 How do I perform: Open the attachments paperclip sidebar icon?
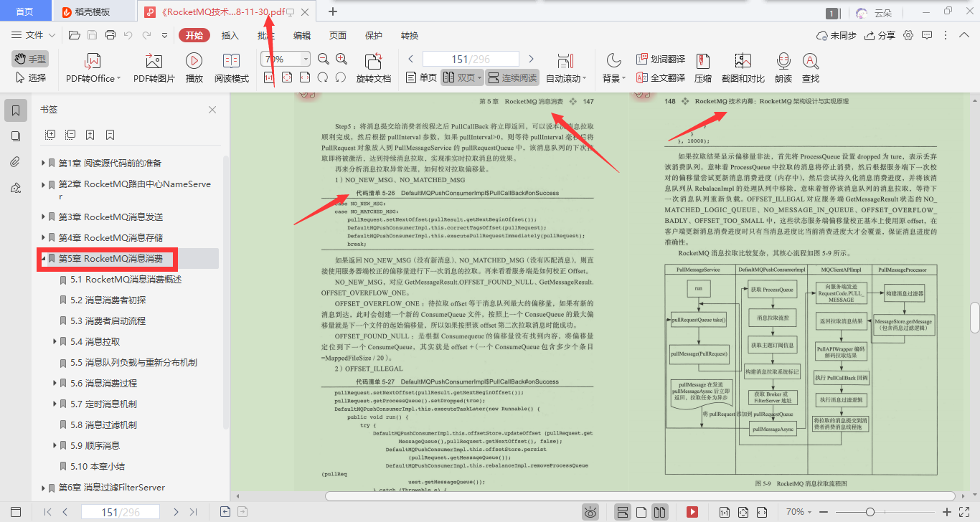(x=15, y=162)
